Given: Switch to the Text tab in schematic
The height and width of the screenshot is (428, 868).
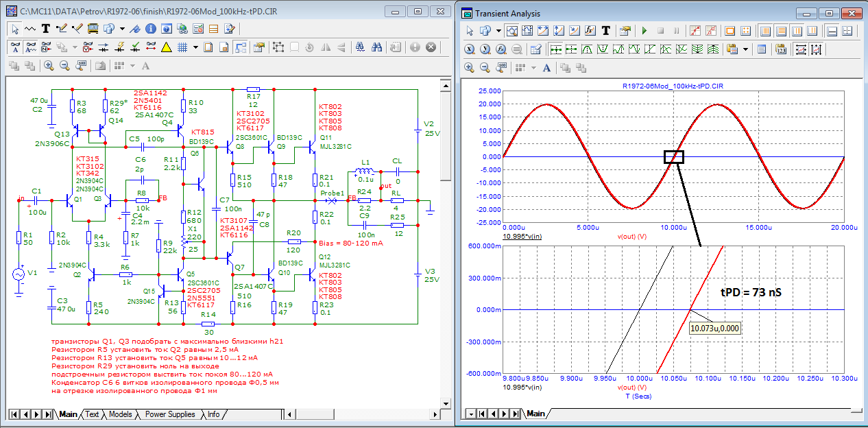Looking at the screenshot, I should pyautogui.click(x=93, y=414).
